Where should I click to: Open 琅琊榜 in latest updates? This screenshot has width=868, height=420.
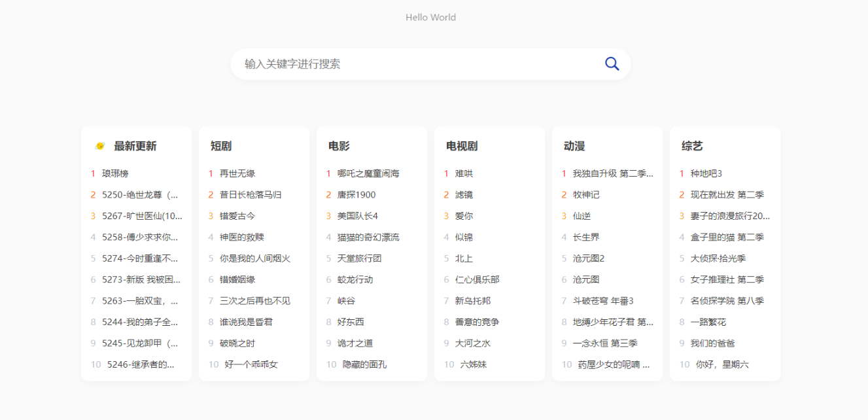coord(115,173)
